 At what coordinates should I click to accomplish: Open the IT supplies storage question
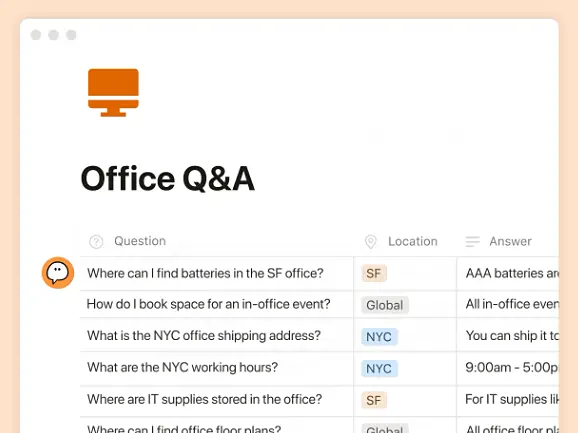pos(205,399)
